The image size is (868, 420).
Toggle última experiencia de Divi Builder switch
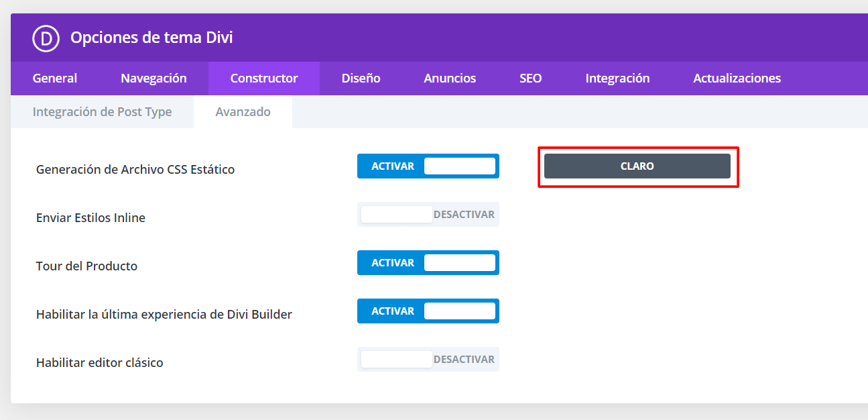click(428, 311)
